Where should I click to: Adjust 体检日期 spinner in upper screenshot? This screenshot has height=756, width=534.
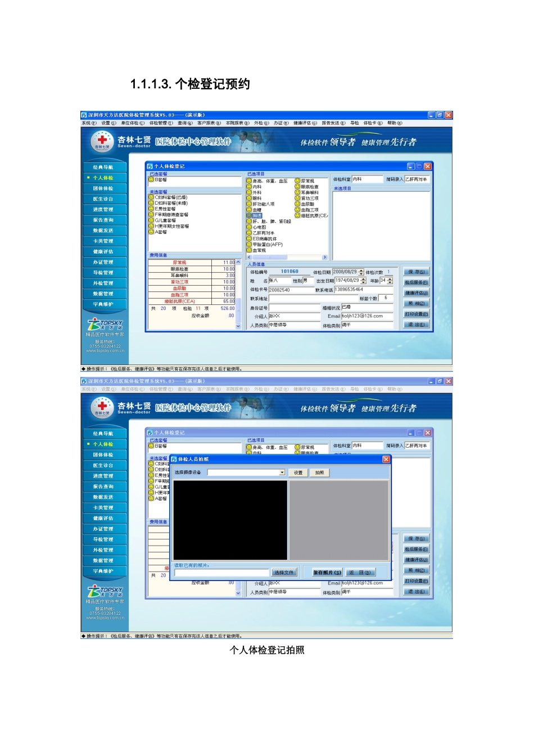click(x=361, y=272)
